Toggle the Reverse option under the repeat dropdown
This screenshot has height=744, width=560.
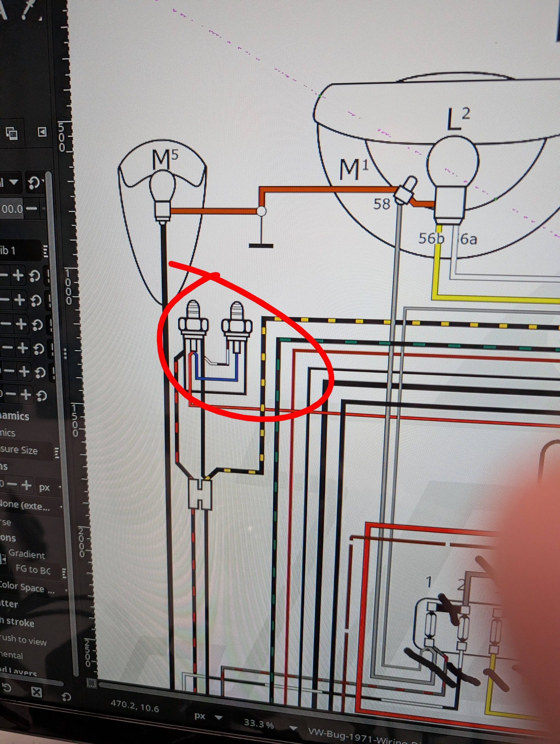5,522
